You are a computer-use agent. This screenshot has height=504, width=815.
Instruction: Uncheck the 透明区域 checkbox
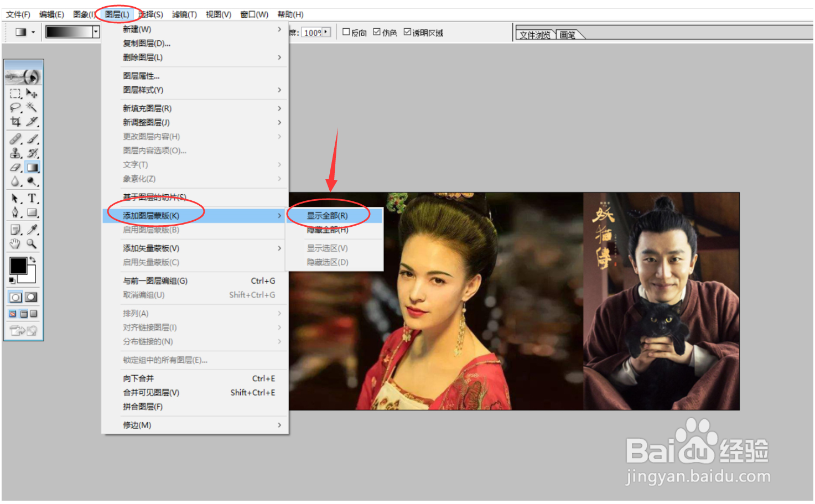point(407,32)
